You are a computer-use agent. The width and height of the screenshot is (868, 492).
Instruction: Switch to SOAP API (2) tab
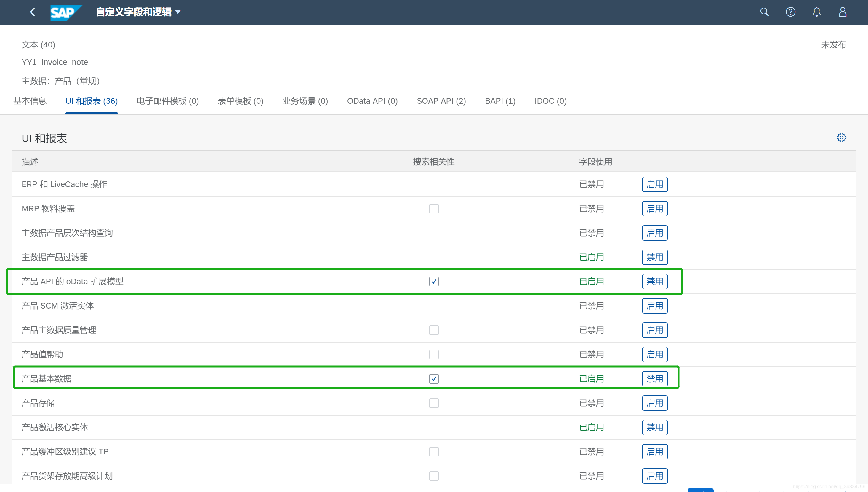click(x=441, y=101)
